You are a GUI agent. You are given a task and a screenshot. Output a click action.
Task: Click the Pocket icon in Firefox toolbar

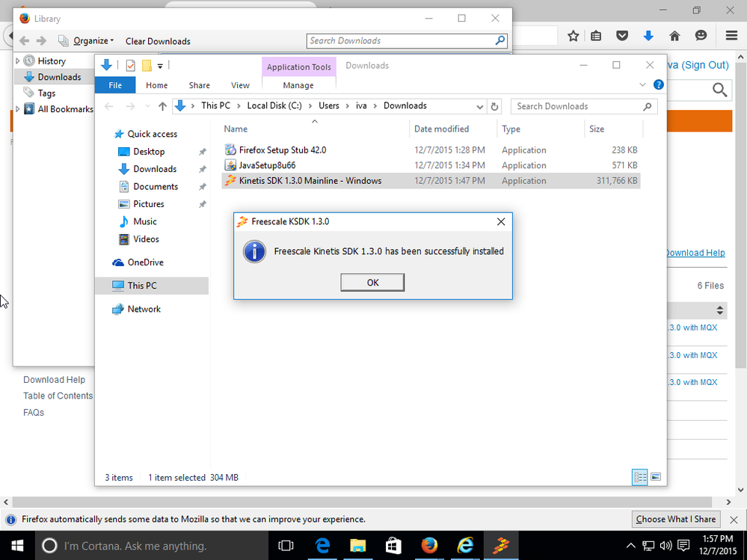(x=621, y=36)
